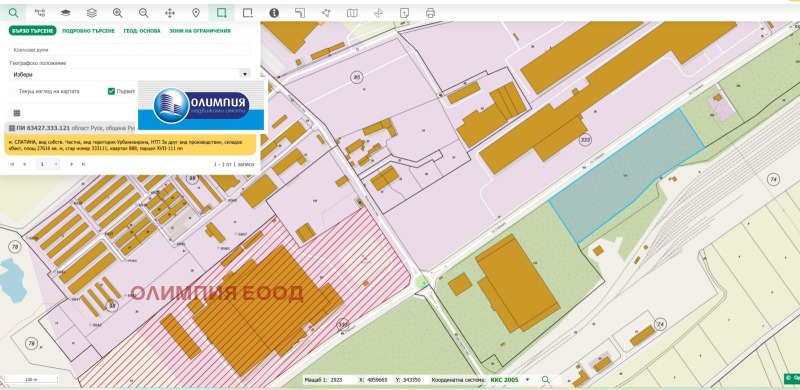Expand the ККС 2005 coordinate system dropdown
800x390 pixels.
pyautogui.click(x=527, y=380)
